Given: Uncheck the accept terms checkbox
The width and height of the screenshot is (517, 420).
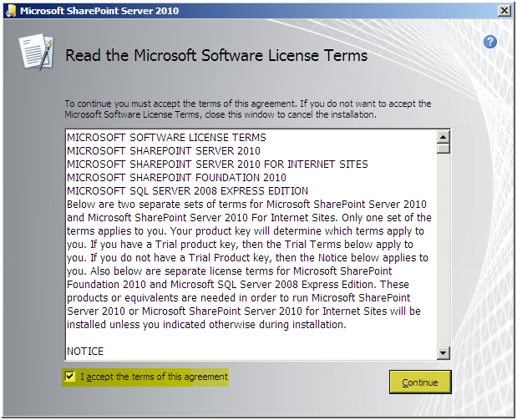Looking at the screenshot, I should point(69,376).
